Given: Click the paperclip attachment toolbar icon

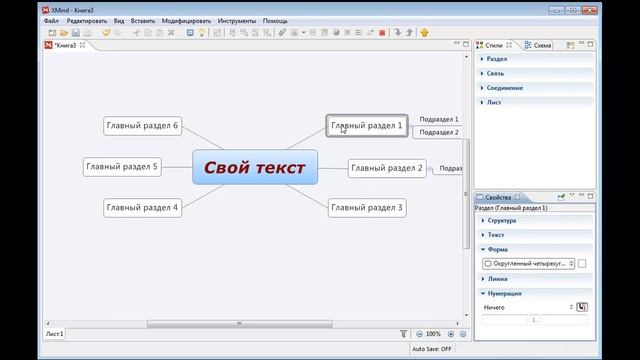Looking at the screenshot, I should [282, 33].
